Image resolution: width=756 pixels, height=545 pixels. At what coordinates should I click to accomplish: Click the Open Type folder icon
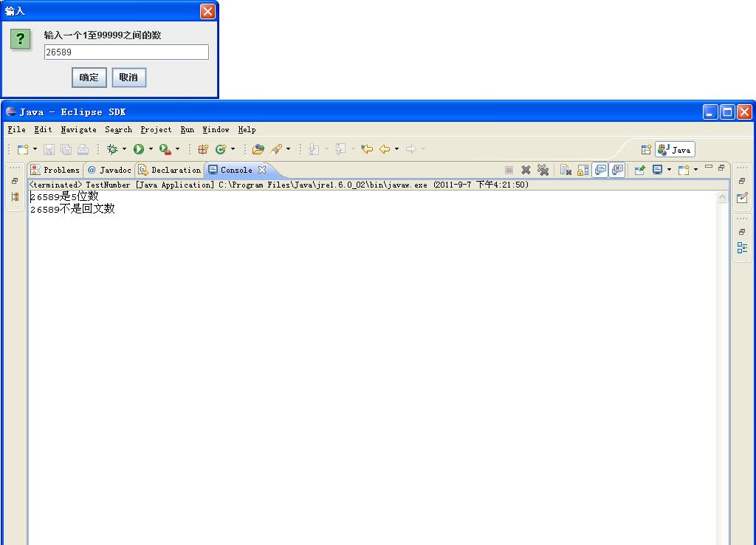(x=258, y=149)
